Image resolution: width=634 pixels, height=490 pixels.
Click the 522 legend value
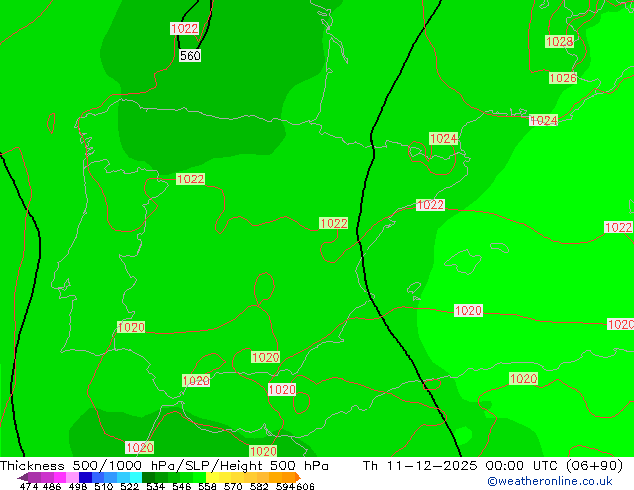pyautogui.click(x=129, y=486)
